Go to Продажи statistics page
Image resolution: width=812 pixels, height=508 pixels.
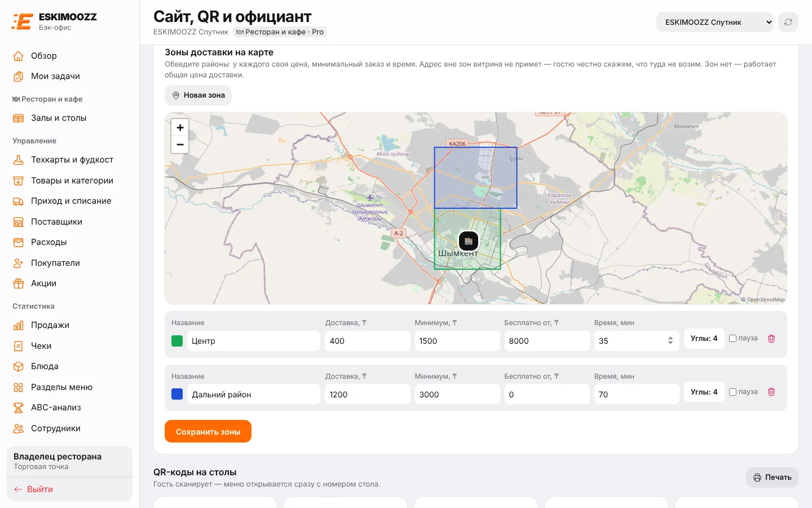69,325
